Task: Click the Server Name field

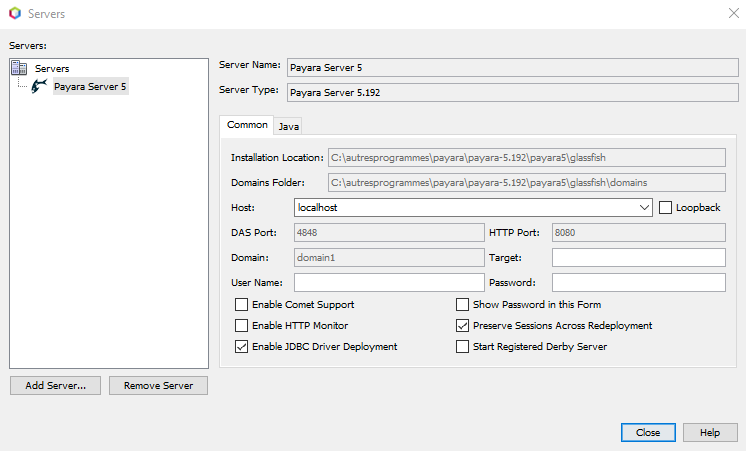Action: 512,68
